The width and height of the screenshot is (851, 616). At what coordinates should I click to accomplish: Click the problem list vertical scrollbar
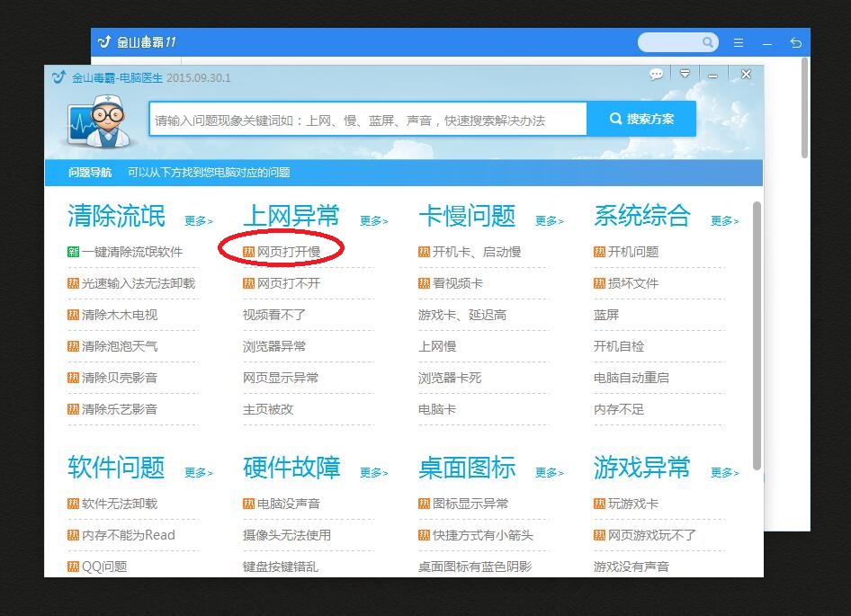[757, 335]
